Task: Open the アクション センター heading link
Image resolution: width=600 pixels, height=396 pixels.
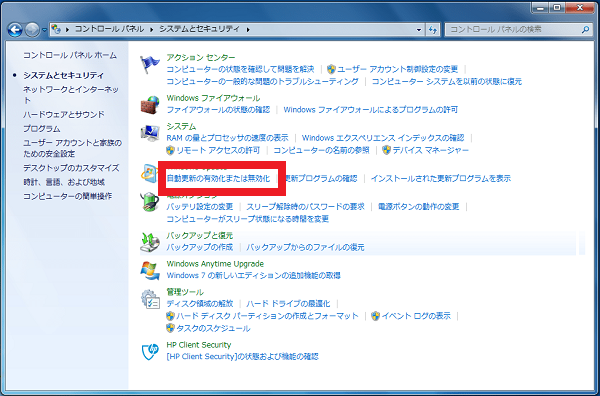Action: click(x=201, y=57)
